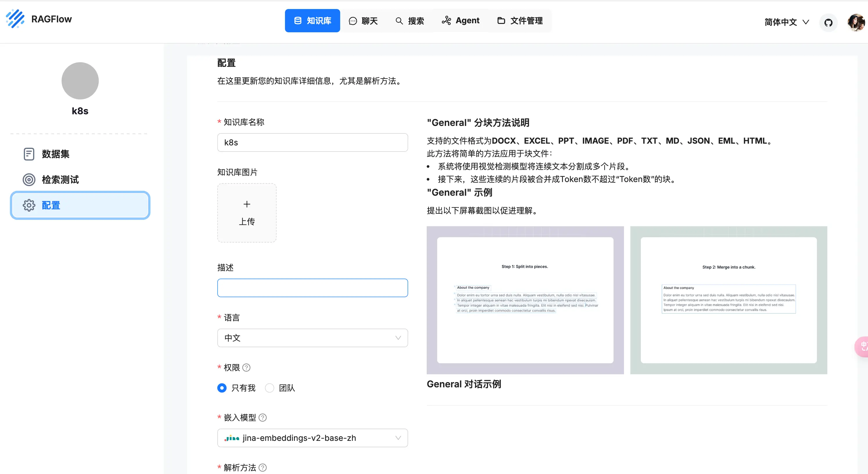Screen dimensions: 868x474
Task: Open 数据集 in the sidebar
Action: [x=80, y=154]
